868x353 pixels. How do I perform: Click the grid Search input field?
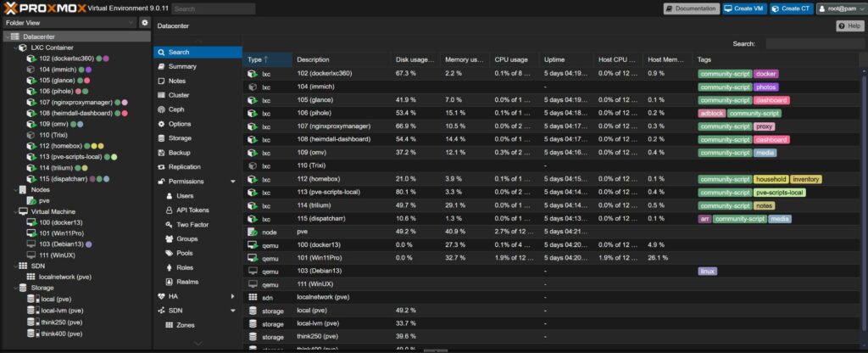point(812,43)
